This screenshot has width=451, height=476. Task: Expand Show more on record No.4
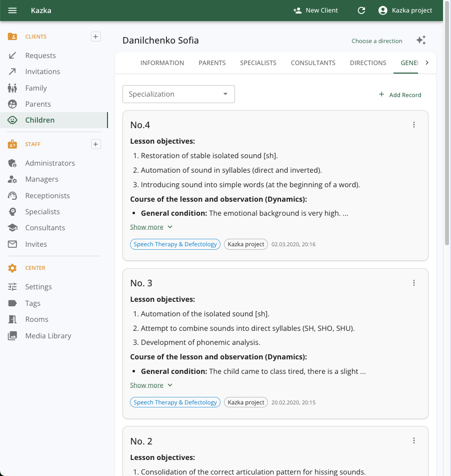tap(151, 227)
